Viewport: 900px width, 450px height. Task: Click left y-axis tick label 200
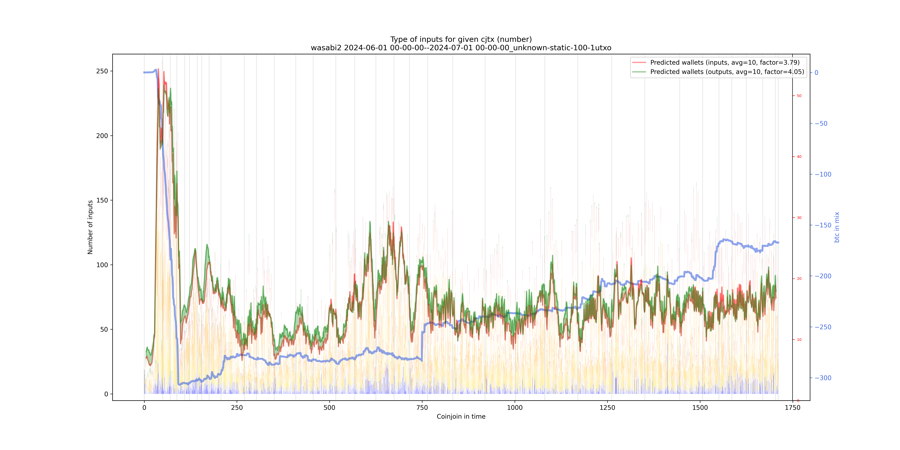click(x=102, y=136)
